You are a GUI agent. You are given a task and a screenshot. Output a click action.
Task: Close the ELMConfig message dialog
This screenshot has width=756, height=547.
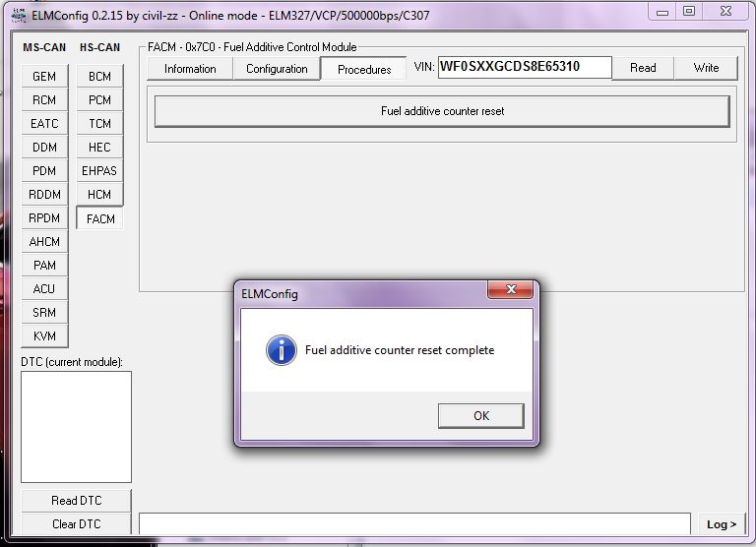(x=510, y=292)
